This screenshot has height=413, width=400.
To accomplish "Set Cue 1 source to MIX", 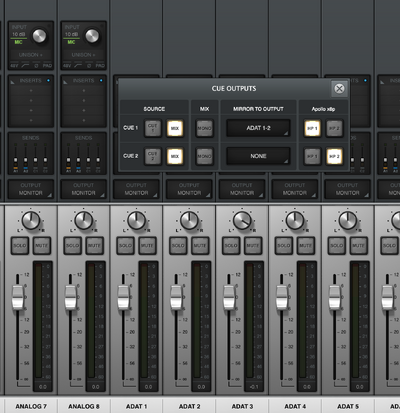I will pyautogui.click(x=175, y=128).
